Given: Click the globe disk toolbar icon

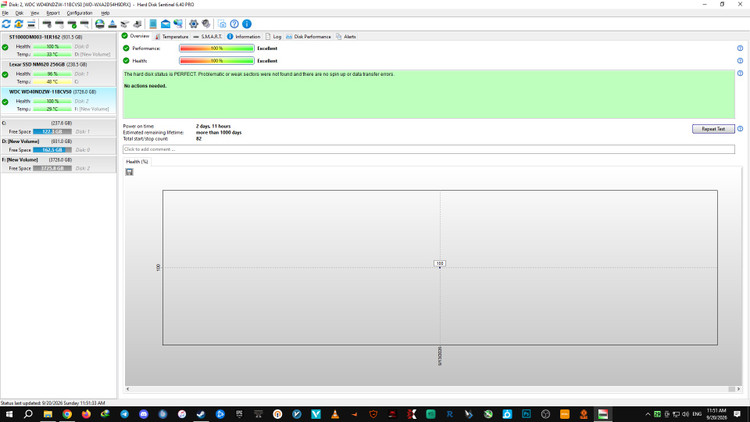Looking at the screenshot, I should 99,24.
